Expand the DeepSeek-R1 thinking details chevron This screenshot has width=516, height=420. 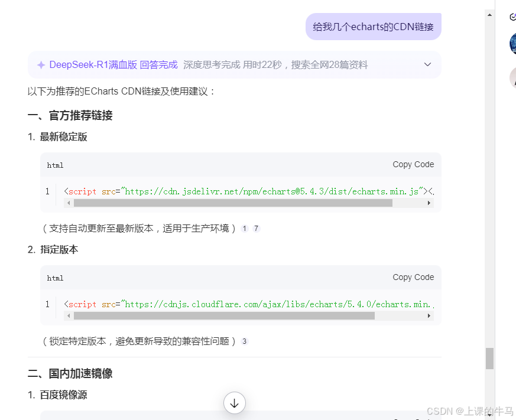427,64
